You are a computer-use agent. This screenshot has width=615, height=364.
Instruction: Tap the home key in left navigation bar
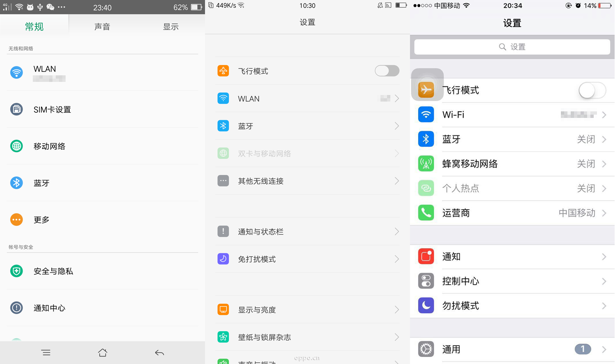click(x=102, y=353)
